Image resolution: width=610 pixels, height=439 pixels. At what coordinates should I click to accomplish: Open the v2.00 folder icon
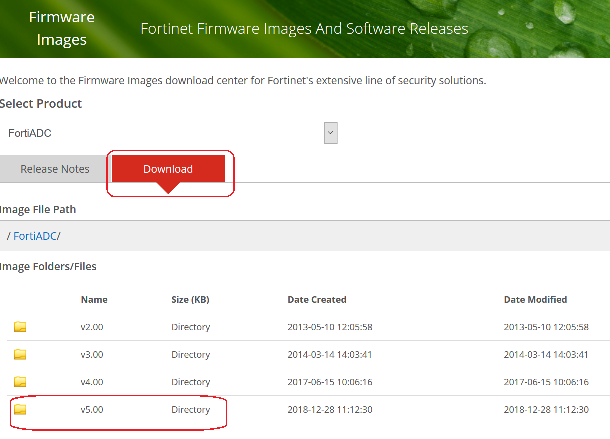(20, 327)
